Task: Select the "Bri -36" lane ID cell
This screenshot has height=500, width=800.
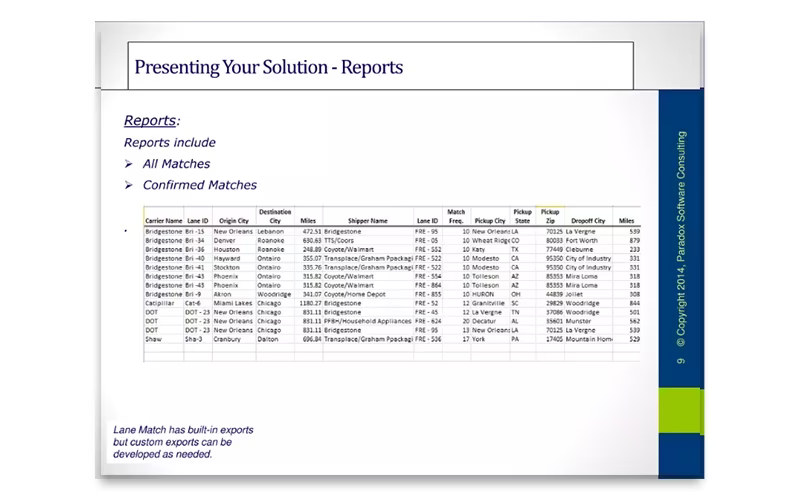Action: (195, 249)
